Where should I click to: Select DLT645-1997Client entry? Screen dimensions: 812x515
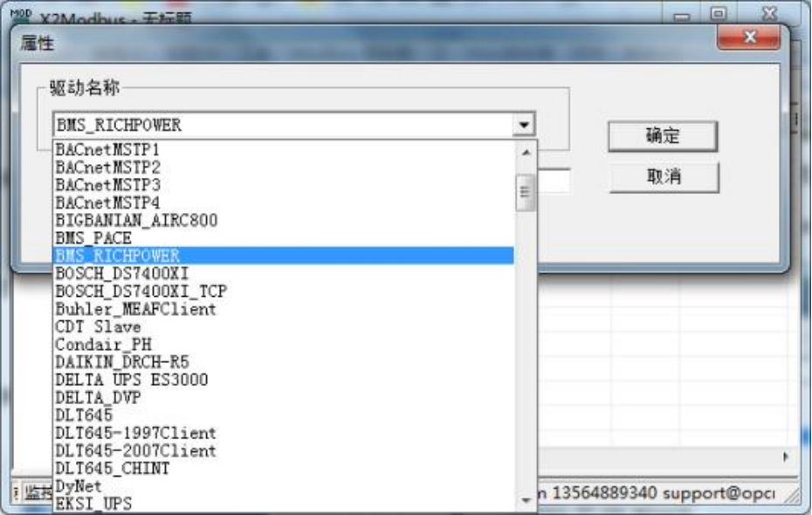283,433
